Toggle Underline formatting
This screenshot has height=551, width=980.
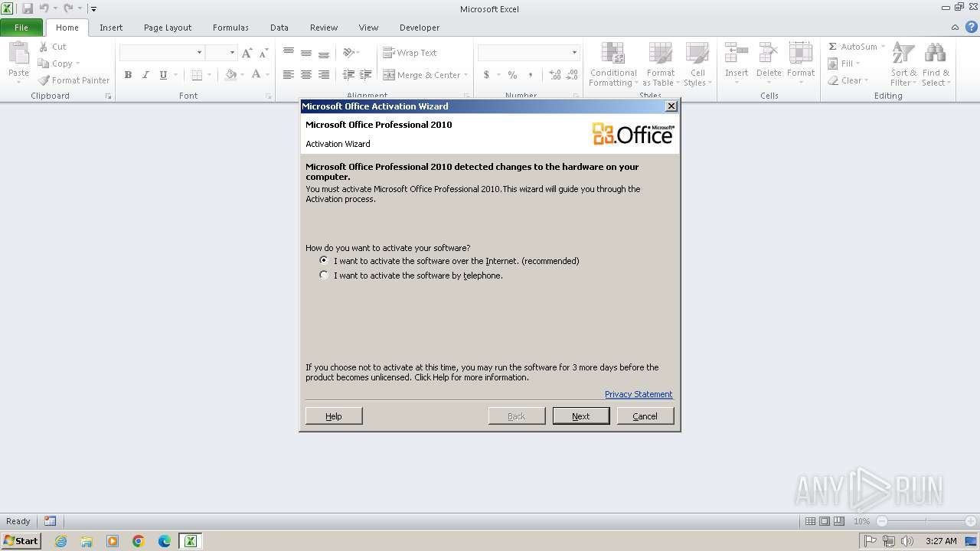[x=163, y=75]
